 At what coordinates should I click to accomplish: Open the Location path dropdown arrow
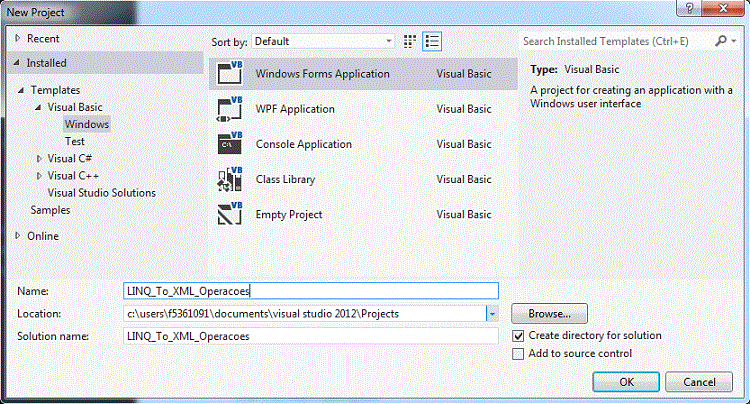tap(492, 314)
